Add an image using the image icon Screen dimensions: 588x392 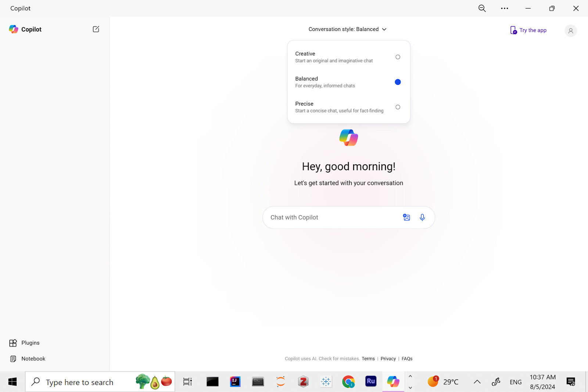[x=406, y=217]
